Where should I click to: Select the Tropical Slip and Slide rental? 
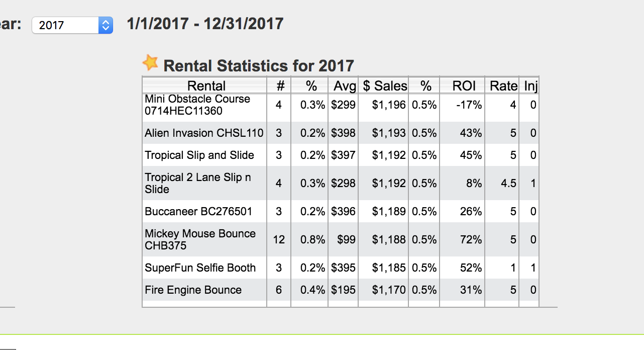pyautogui.click(x=199, y=155)
